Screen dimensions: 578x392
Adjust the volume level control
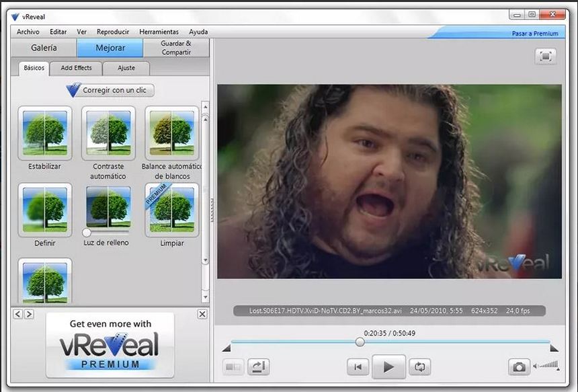pyautogui.click(x=546, y=366)
